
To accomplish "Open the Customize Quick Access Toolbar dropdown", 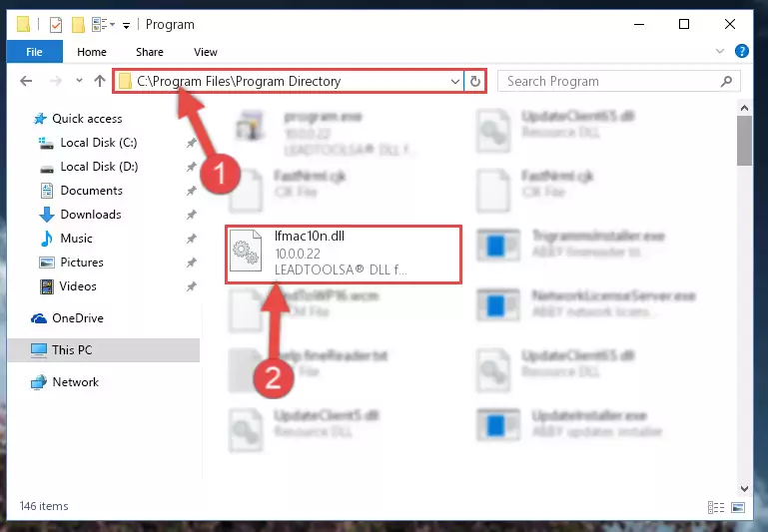I will click(x=126, y=25).
